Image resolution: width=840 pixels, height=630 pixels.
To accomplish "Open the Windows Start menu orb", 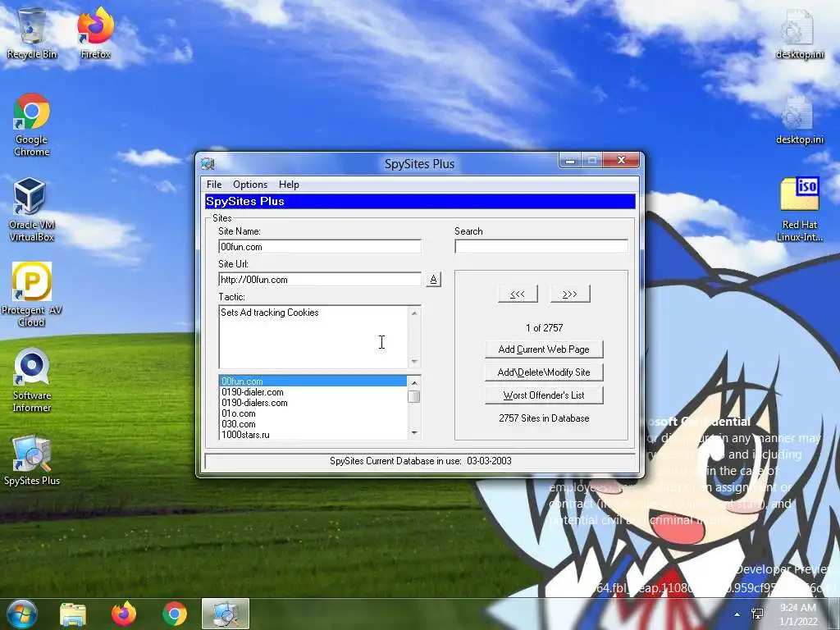I will tap(21, 614).
